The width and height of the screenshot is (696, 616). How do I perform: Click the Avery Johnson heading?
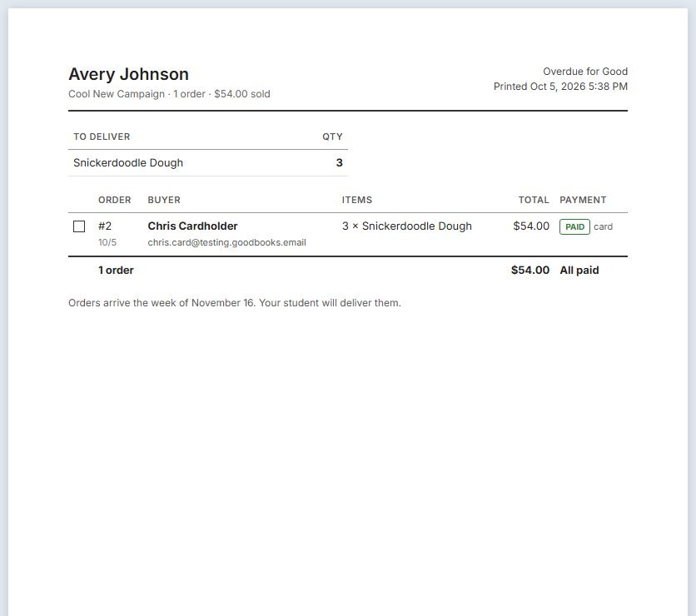point(129,74)
